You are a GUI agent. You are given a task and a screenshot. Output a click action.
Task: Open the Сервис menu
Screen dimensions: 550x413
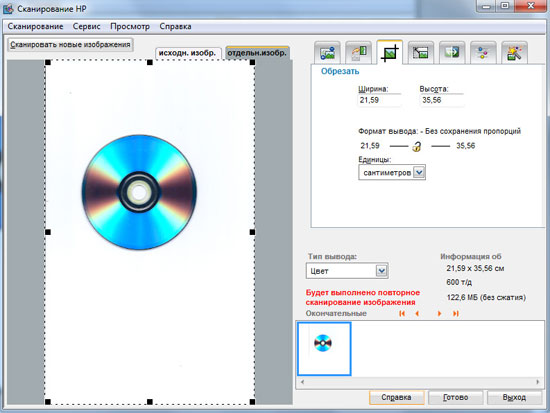point(87,26)
